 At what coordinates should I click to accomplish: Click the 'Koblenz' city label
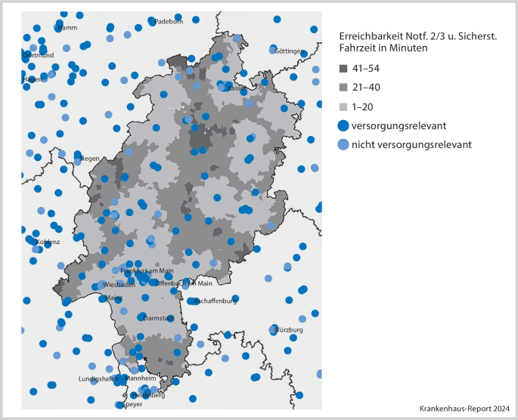click(x=48, y=242)
